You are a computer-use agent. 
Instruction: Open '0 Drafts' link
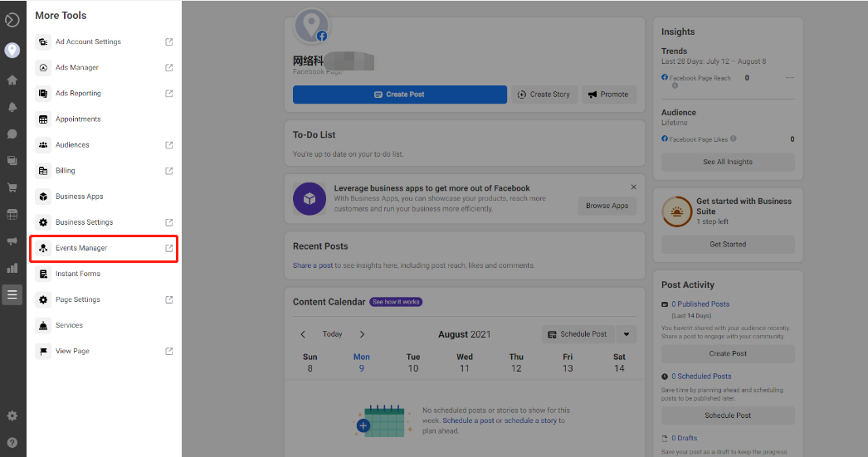[x=685, y=438]
